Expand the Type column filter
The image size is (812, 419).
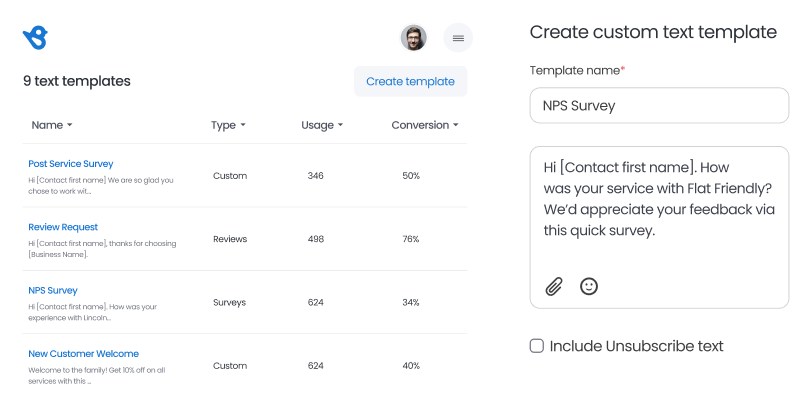228,125
